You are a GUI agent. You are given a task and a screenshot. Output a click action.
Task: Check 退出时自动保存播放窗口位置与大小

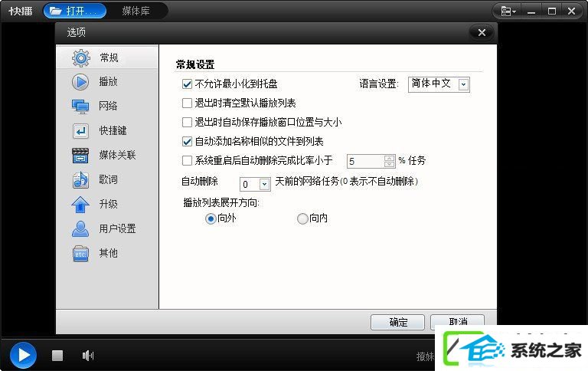(187, 122)
